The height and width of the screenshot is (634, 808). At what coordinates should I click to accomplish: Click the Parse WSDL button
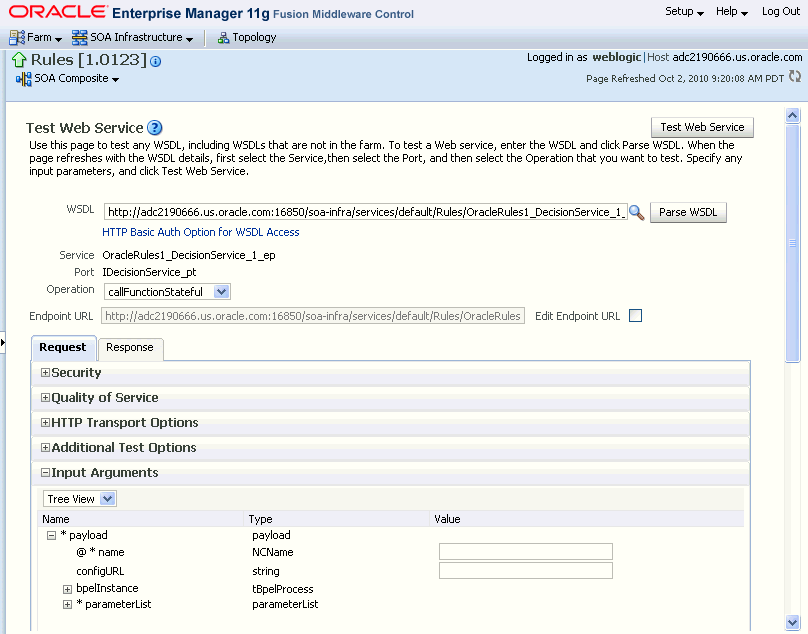(x=687, y=212)
